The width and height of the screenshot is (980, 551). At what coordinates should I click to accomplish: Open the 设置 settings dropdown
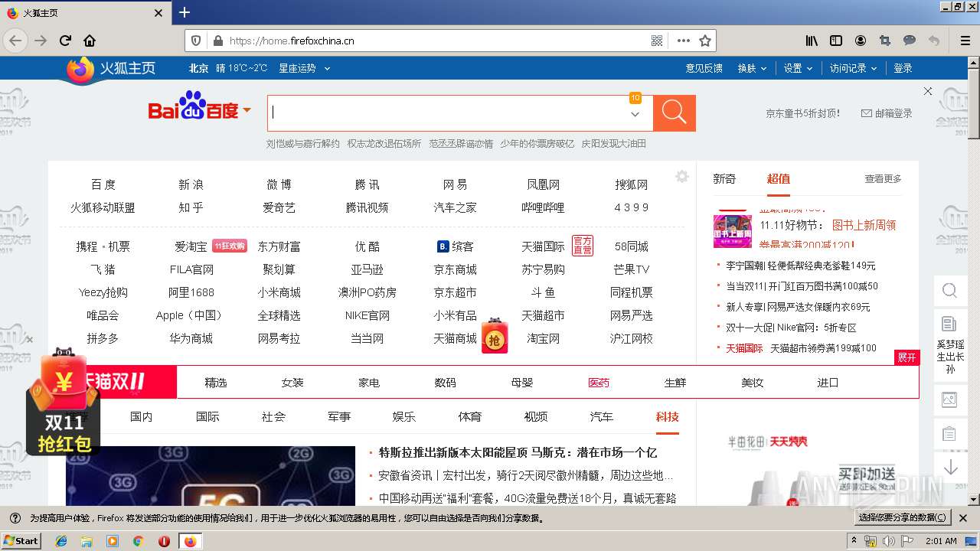[798, 68]
